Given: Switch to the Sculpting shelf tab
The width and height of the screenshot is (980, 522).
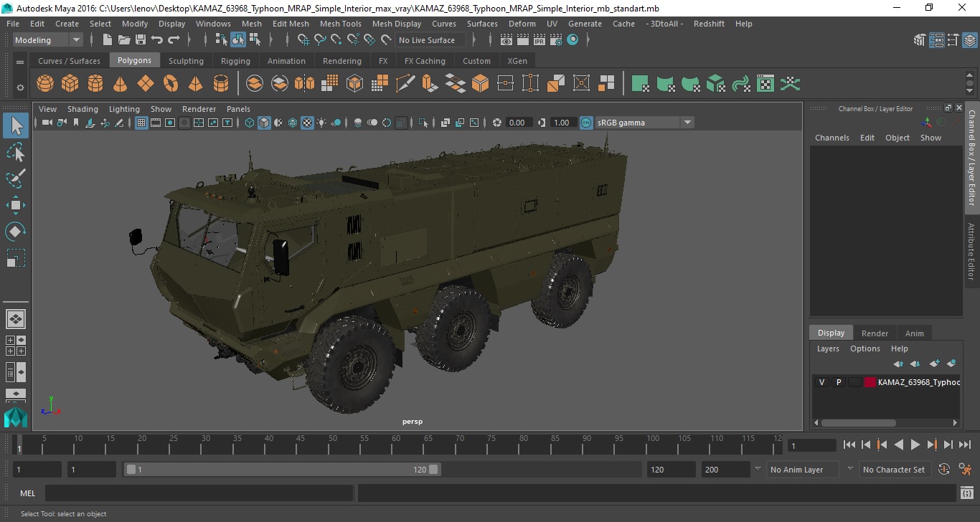Looking at the screenshot, I should point(186,61).
